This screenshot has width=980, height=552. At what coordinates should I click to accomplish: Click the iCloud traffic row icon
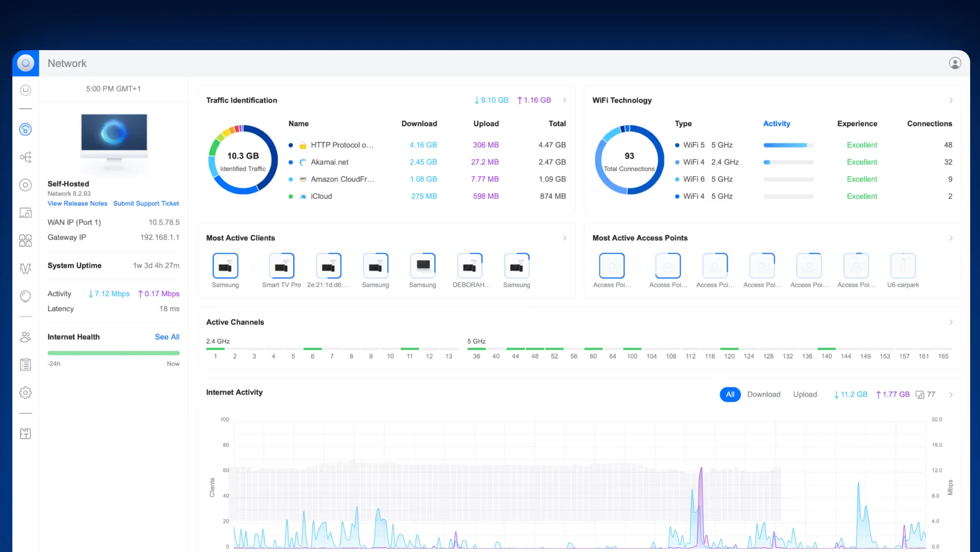(303, 196)
